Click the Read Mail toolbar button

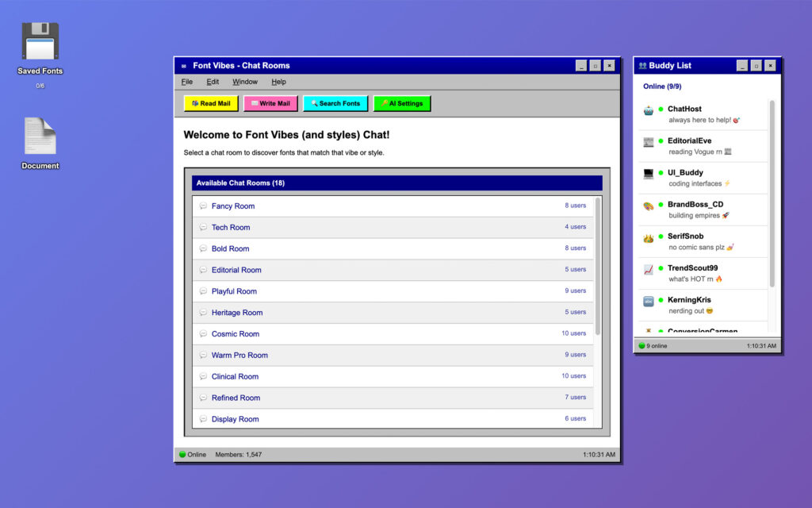211,103
